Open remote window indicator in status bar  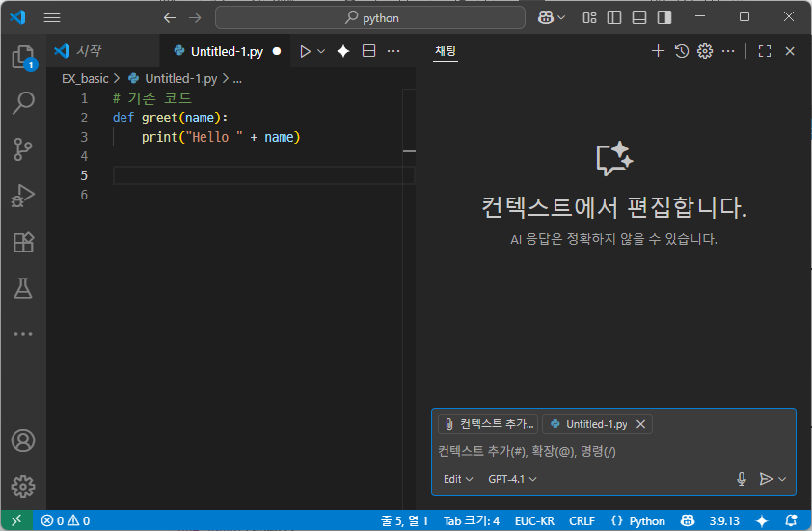[16, 520]
